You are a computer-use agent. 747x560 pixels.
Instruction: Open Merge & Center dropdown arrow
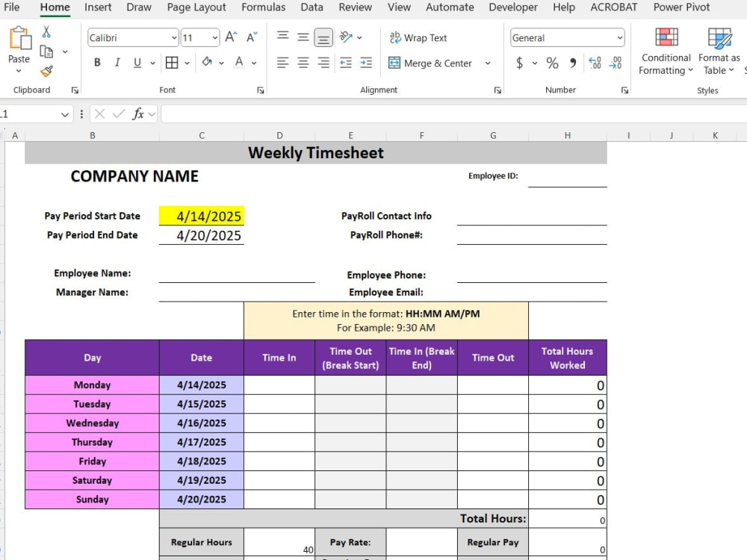(x=488, y=63)
